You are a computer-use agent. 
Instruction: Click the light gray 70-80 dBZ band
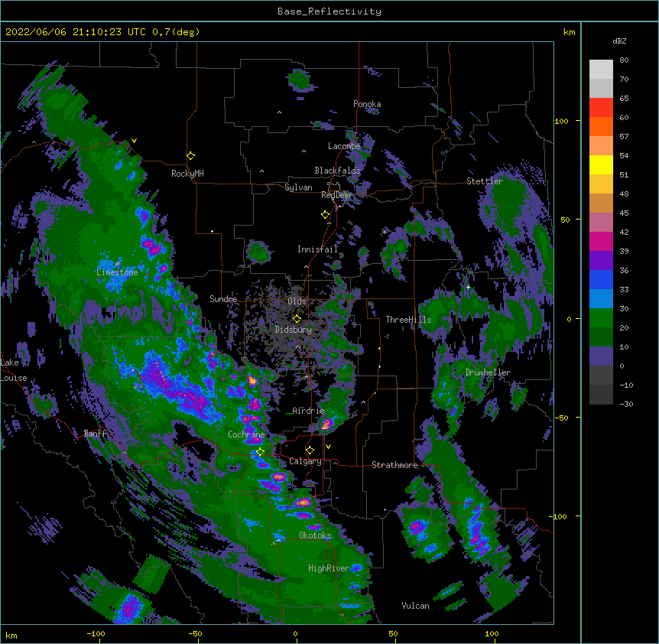click(601, 70)
